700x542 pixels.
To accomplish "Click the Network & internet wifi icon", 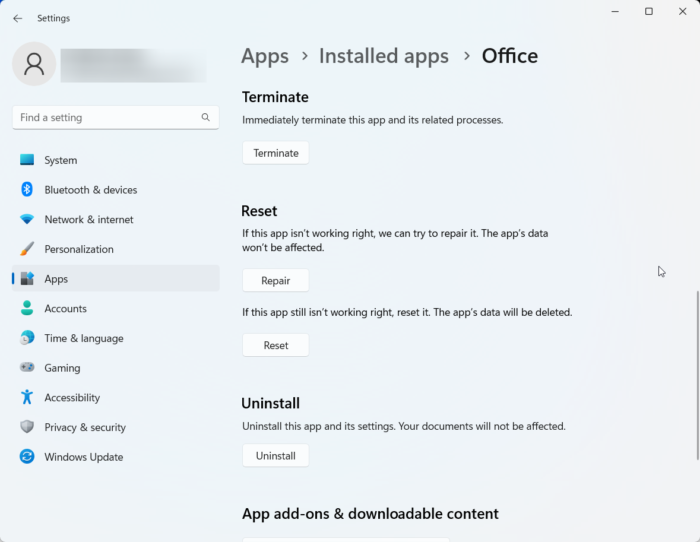I will tap(27, 220).
